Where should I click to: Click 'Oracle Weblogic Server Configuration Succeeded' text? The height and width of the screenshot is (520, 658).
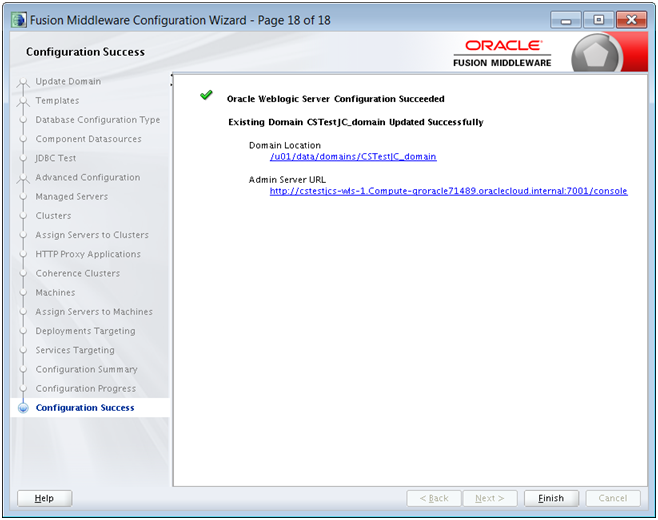[336, 99]
